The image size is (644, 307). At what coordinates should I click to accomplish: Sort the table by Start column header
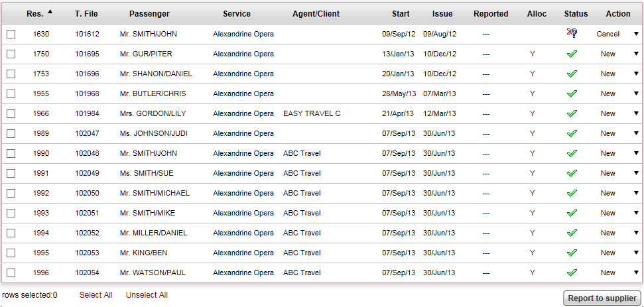click(401, 14)
